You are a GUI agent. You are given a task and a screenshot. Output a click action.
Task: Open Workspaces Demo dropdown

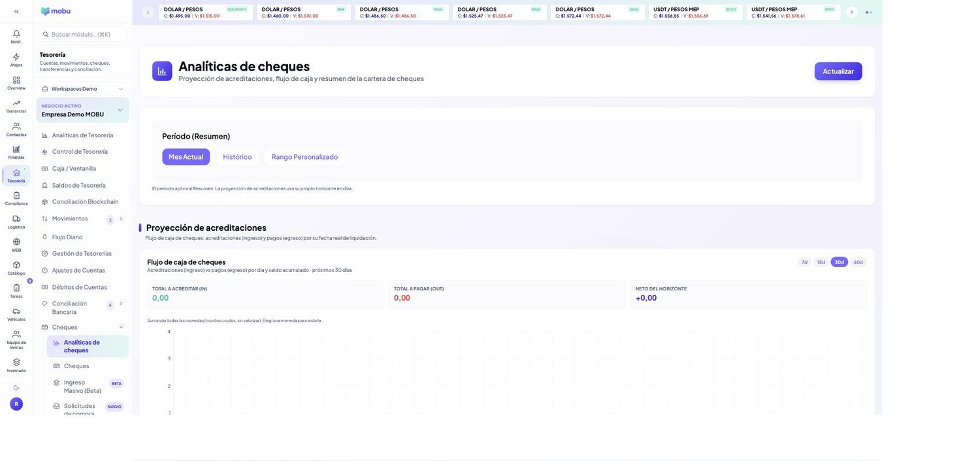[82, 89]
